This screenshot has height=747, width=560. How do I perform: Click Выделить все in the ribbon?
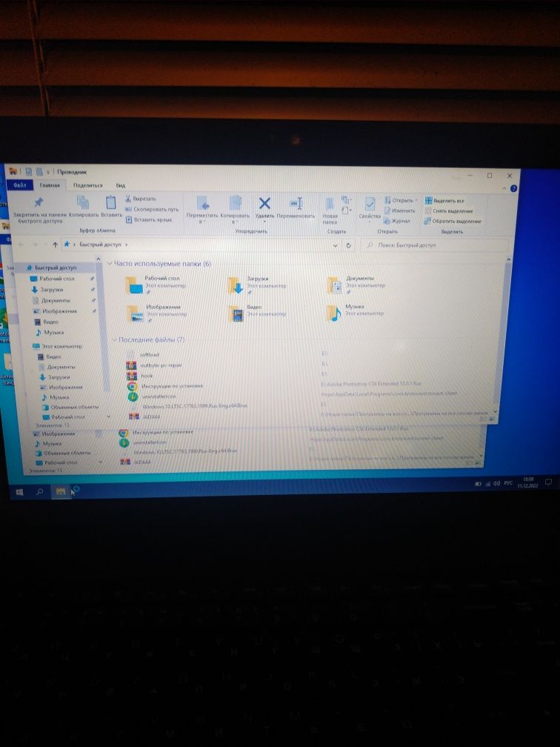tap(444, 201)
